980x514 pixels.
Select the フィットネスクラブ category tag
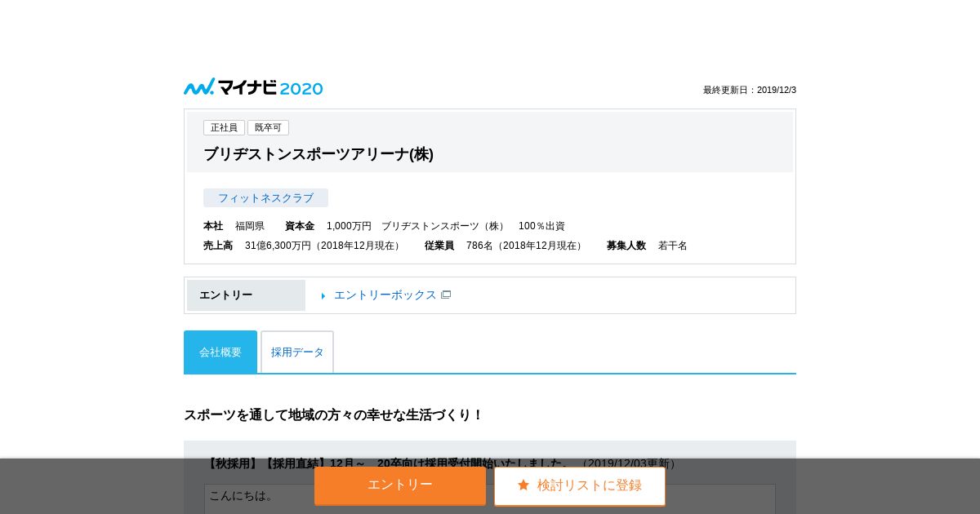(x=265, y=197)
